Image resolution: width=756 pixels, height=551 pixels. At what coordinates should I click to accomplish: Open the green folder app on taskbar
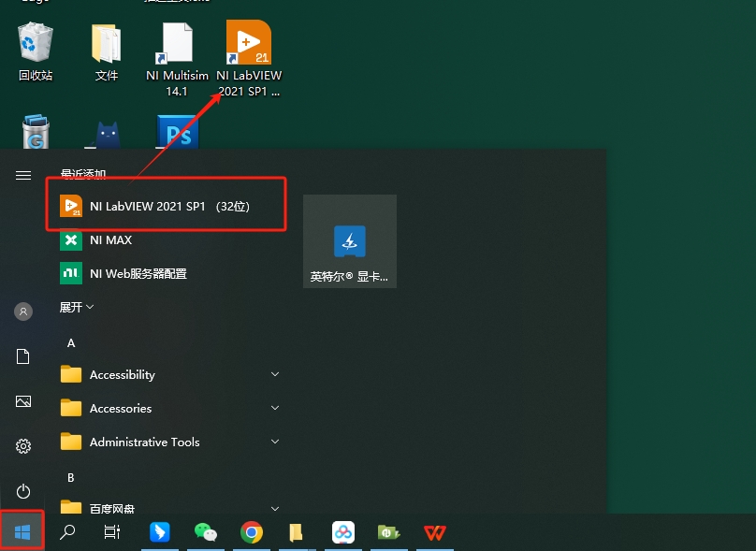388,532
